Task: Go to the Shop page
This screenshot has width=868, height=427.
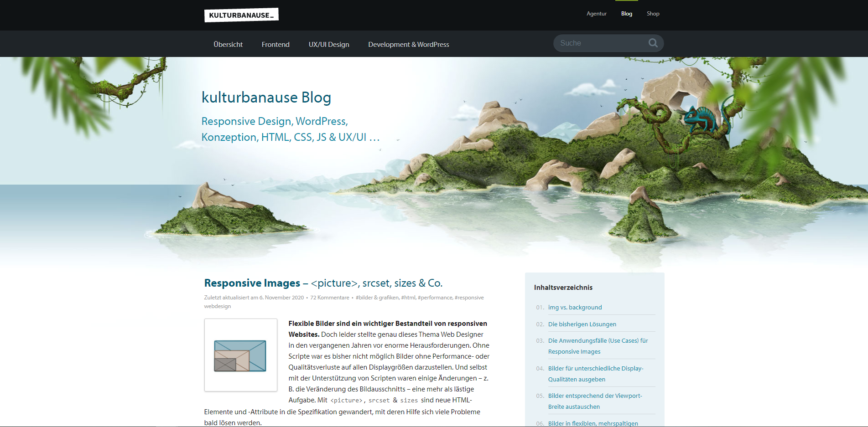Action: click(653, 14)
